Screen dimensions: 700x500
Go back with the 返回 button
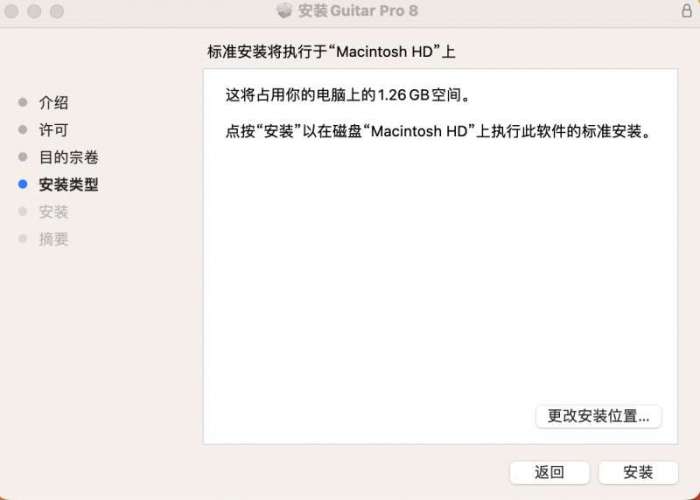(550, 472)
